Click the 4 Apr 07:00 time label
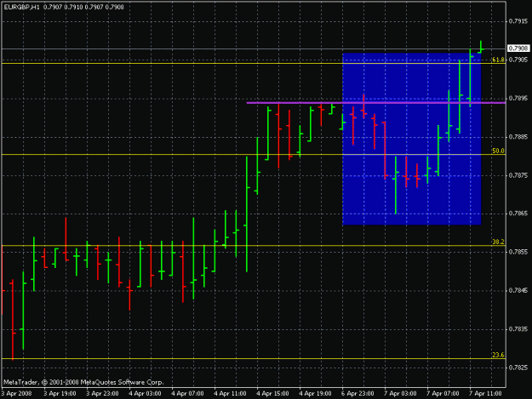 (x=187, y=394)
